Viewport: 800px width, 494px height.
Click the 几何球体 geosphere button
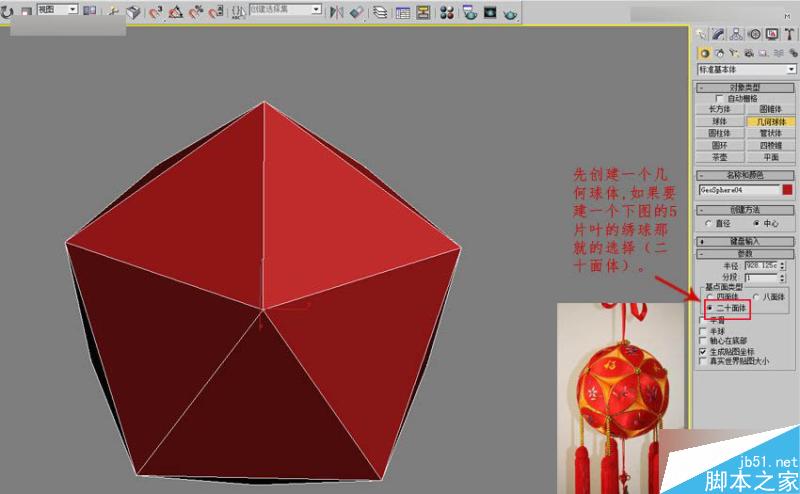770,121
